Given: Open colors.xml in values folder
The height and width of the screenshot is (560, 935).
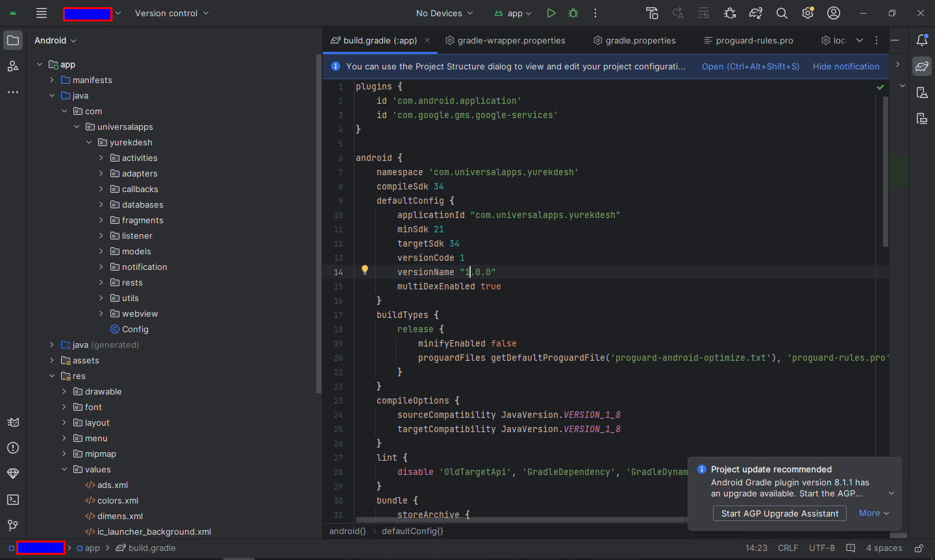Looking at the screenshot, I should pyautogui.click(x=112, y=500).
